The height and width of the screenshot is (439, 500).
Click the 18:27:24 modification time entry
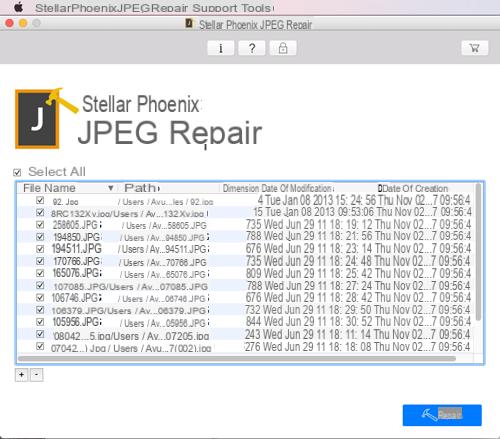[351, 285]
